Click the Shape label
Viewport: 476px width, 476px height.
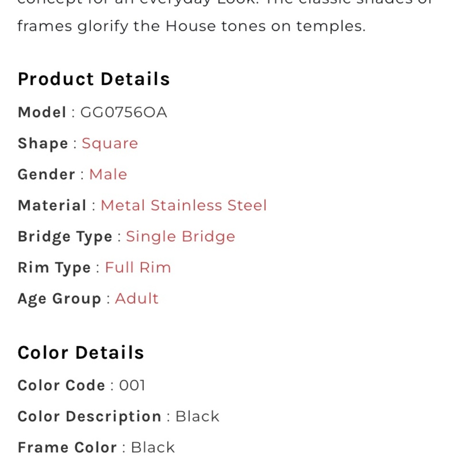tap(43, 143)
